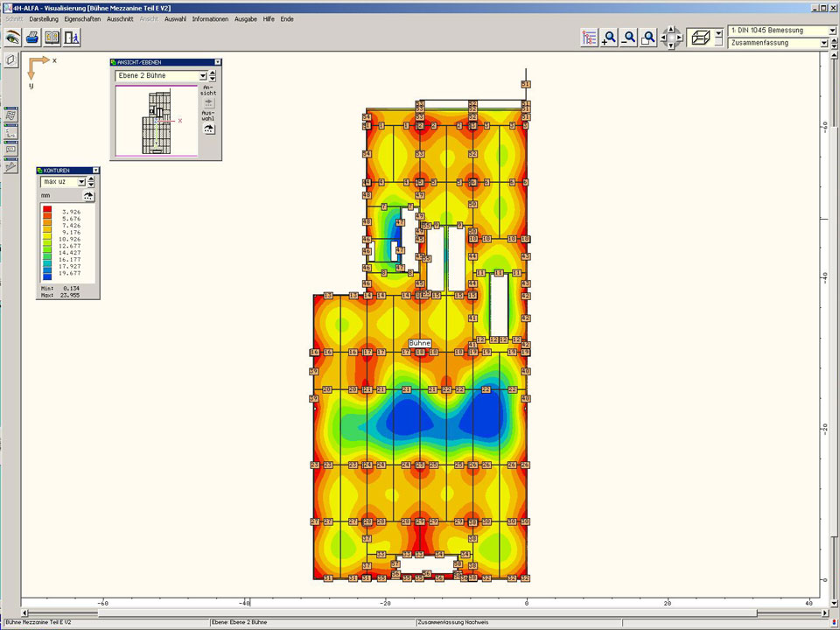Open the Informationen menu
The height and width of the screenshot is (630, 840).
pyautogui.click(x=210, y=18)
